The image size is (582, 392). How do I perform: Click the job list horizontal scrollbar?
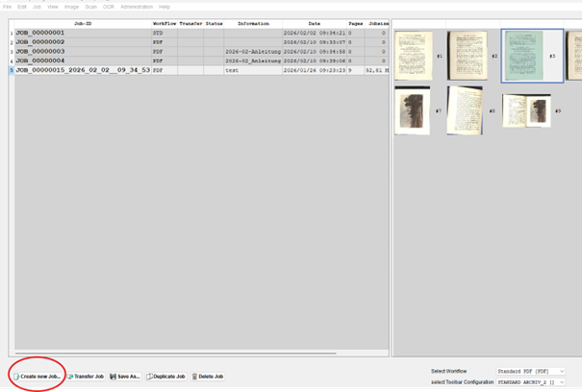173,354
